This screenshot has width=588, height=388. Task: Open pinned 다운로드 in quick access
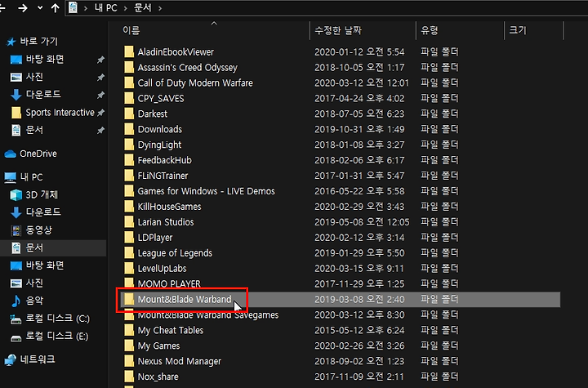(x=43, y=95)
